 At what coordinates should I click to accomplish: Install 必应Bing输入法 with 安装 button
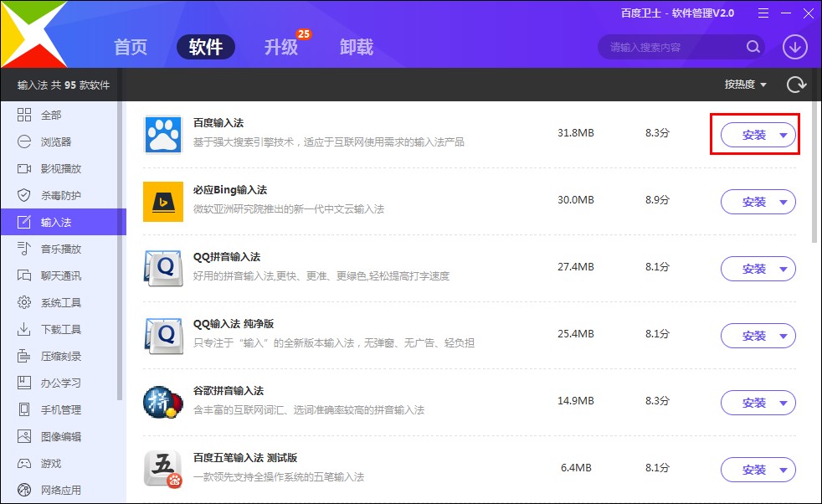(754, 202)
